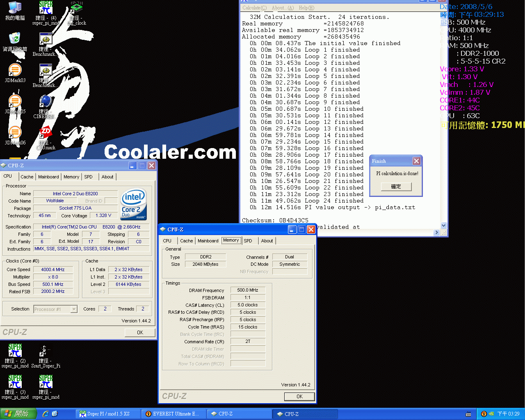This screenshot has height=420, width=525.
Task: Select the 3DMark05 desktop shortcut
Action: 15,105
